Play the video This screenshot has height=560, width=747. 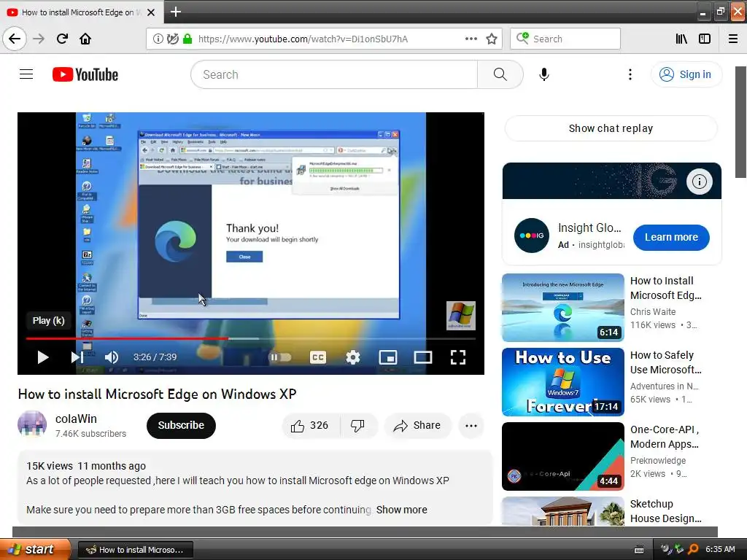(43, 357)
